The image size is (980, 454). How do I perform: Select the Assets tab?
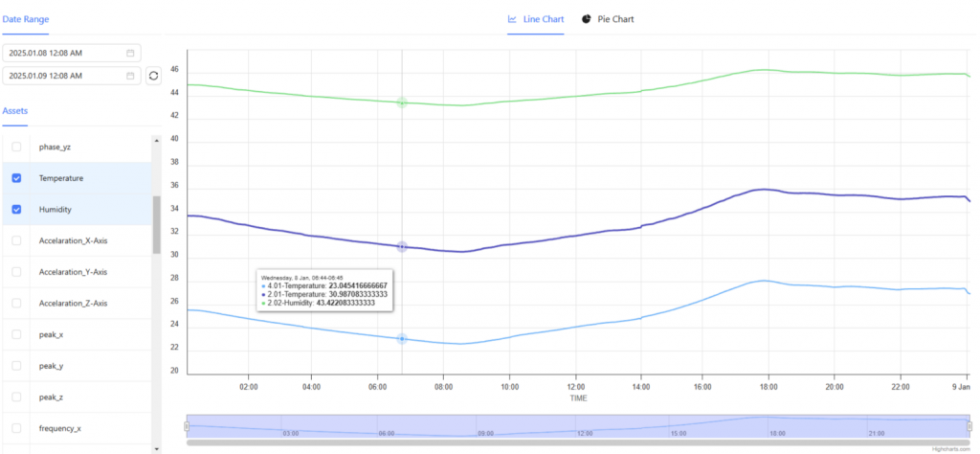click(x=15, y=111)
